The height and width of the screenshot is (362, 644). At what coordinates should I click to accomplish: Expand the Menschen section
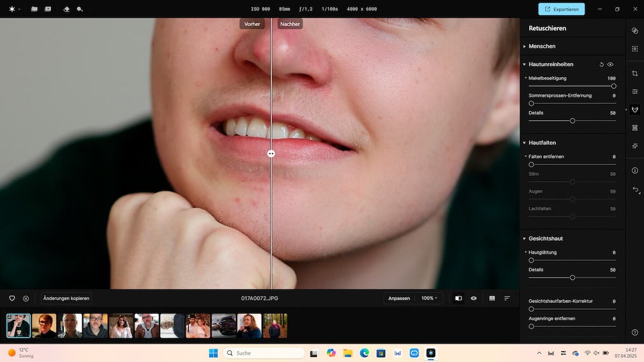tap(542, 47)
